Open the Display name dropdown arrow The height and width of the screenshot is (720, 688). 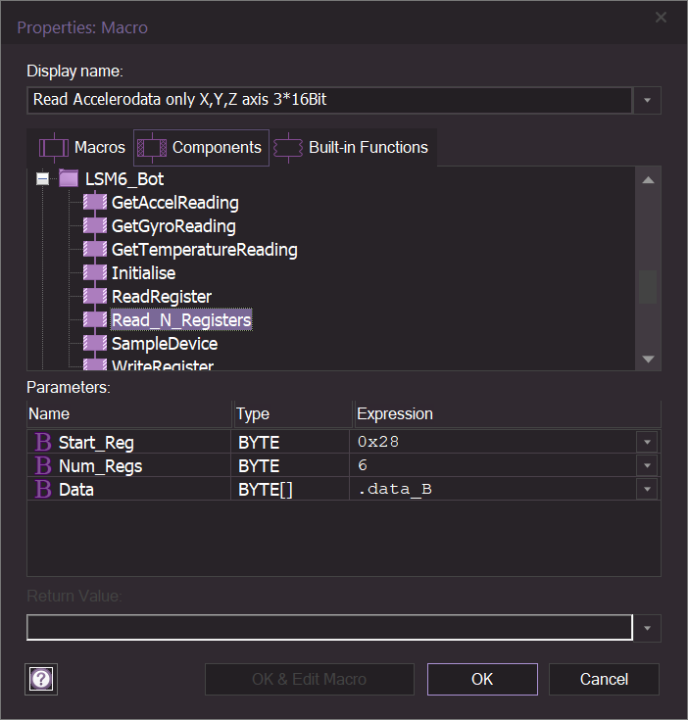pos(648,100)
